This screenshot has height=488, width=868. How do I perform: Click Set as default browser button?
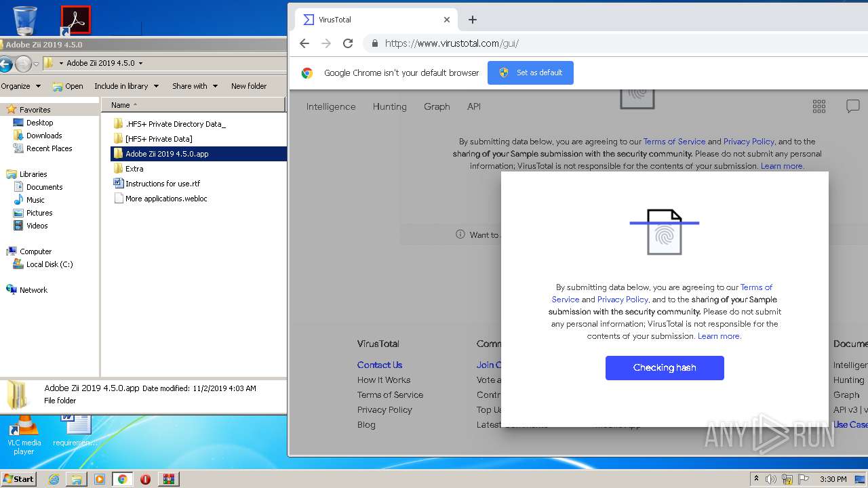pos(530,73)
